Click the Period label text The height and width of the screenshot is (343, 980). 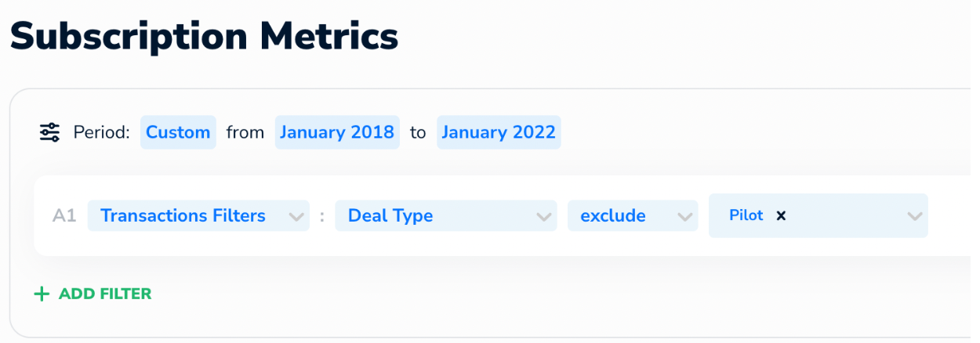[x=101, y=132]
